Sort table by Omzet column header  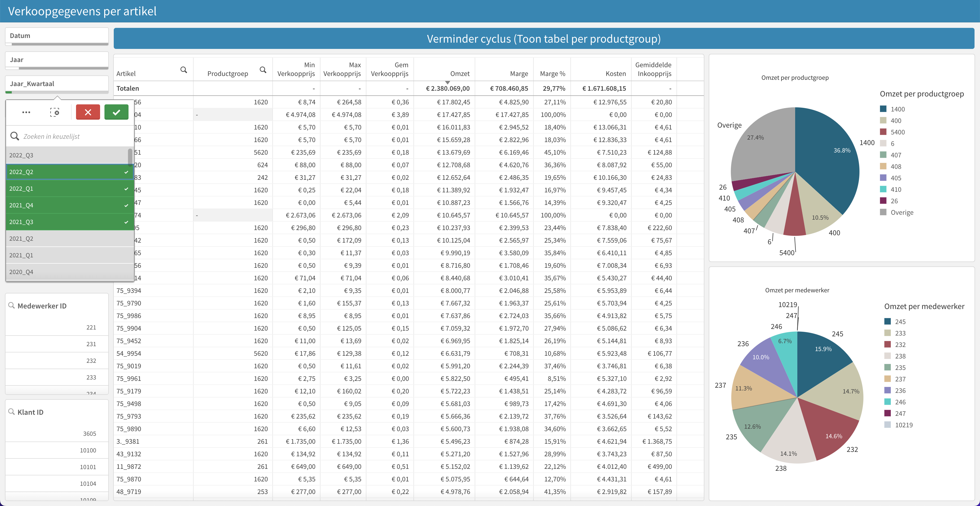tap(460, 74)
